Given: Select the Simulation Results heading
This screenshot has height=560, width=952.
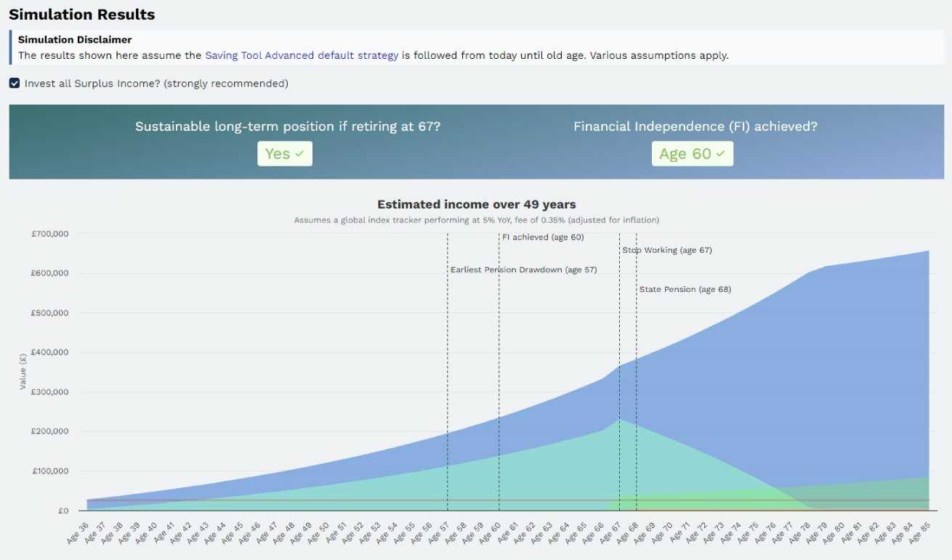Looking at the screenshot, I should 81,14.
